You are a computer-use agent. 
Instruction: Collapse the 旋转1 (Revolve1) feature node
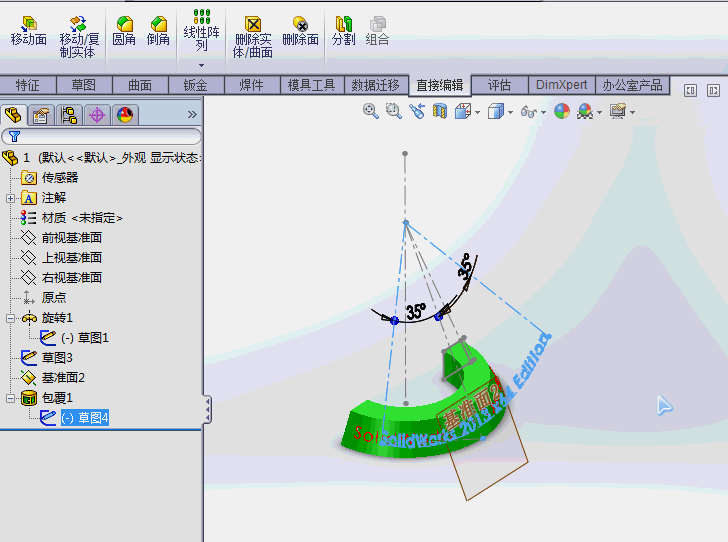[10, 318]
